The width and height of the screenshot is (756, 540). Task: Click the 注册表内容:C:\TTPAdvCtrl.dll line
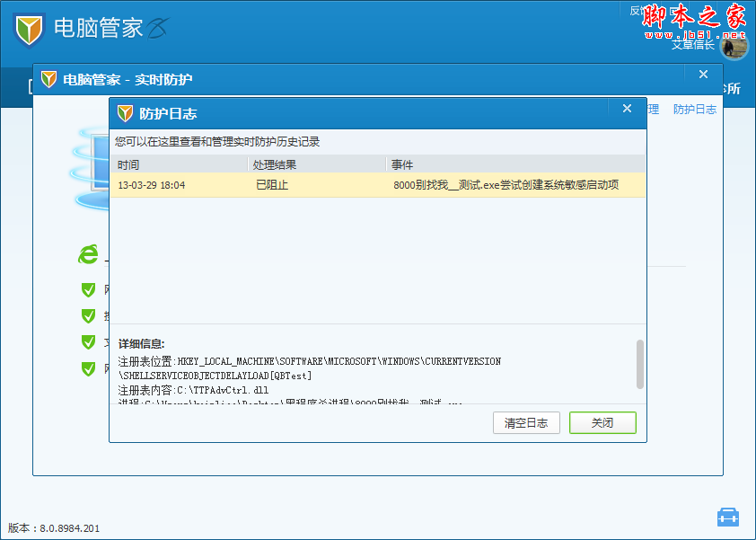193,390
